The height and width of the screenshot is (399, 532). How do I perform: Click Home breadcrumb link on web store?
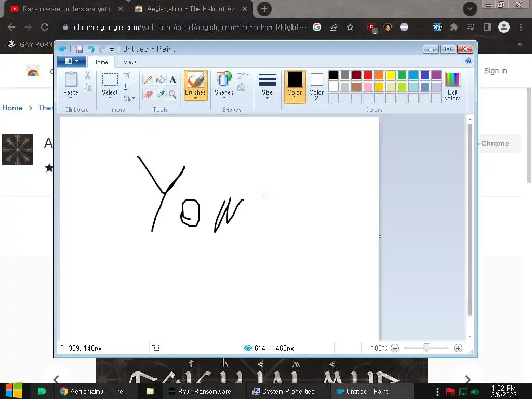click(12, 108)
